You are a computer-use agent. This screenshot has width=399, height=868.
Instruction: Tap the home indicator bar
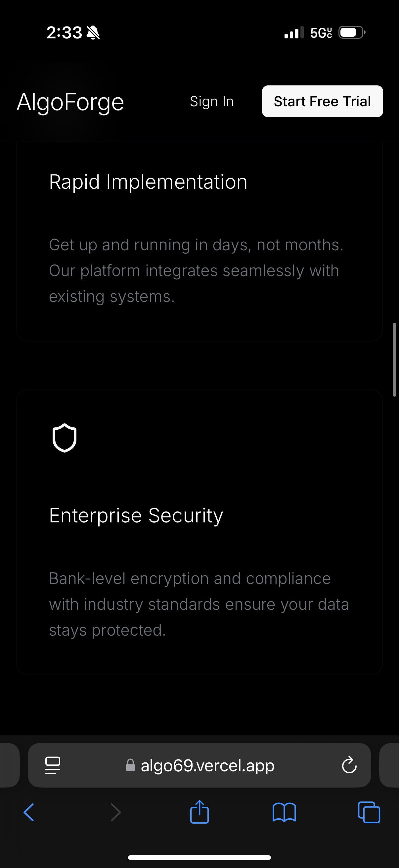(199, 857)
